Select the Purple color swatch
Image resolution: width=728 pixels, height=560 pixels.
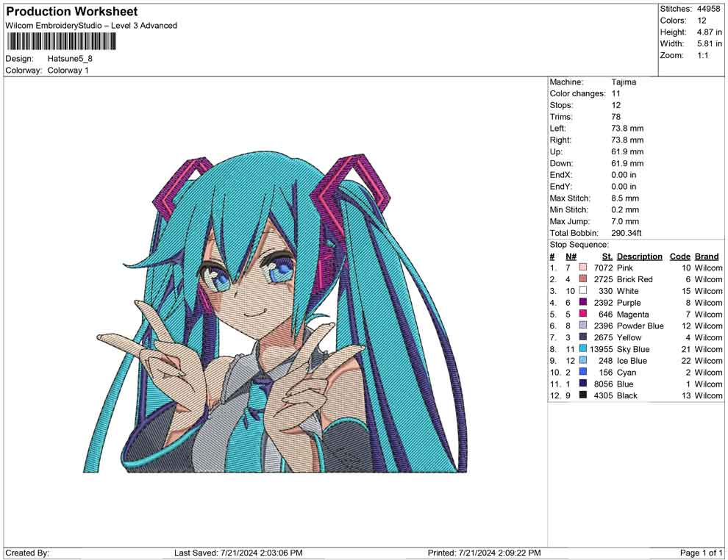point(583,302)
